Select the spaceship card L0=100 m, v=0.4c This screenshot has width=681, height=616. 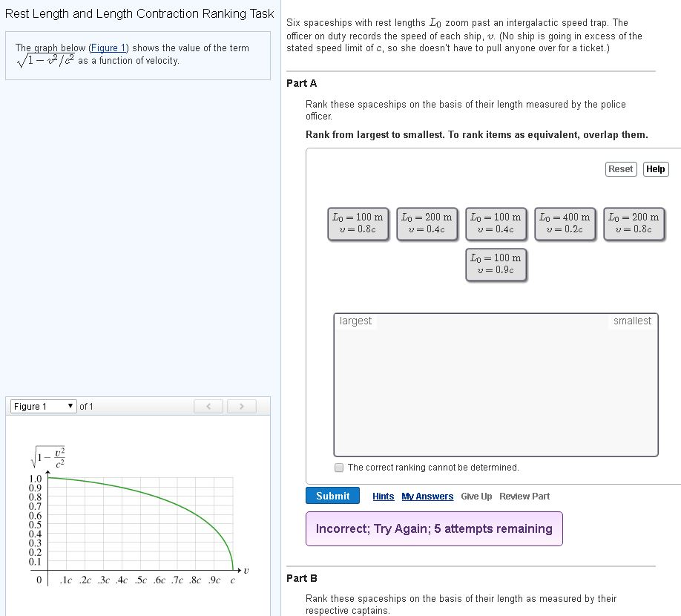(496, 223)
